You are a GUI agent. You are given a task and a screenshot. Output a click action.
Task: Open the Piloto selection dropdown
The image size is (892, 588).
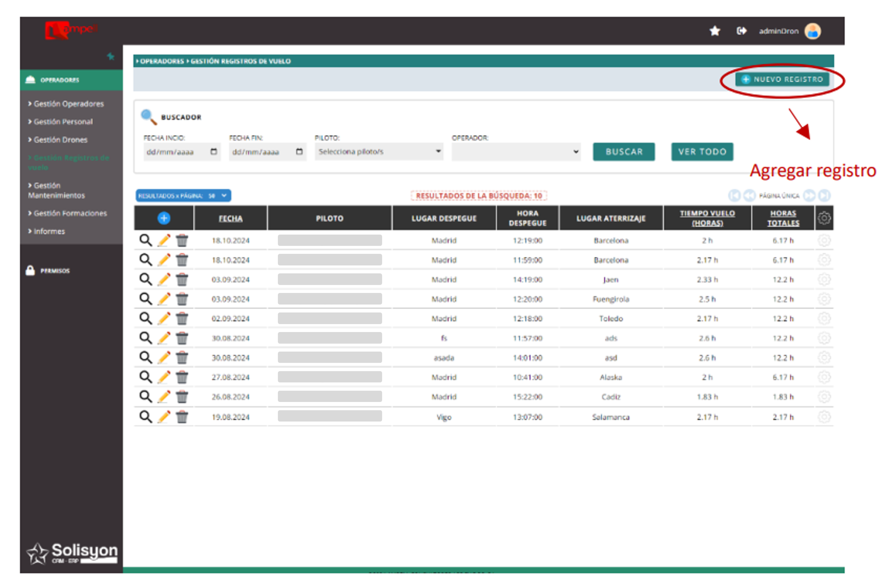tap(379, 152)
